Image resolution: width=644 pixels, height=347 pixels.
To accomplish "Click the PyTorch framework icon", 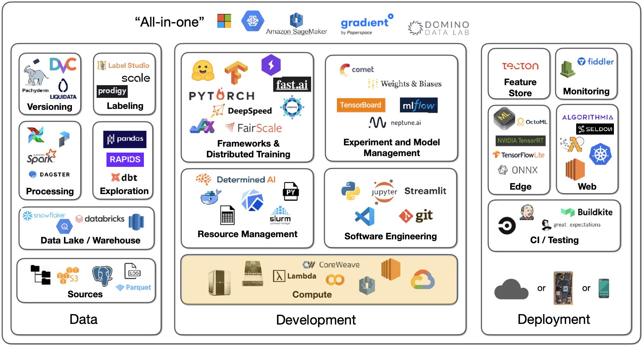I will [x=218, y=94].
